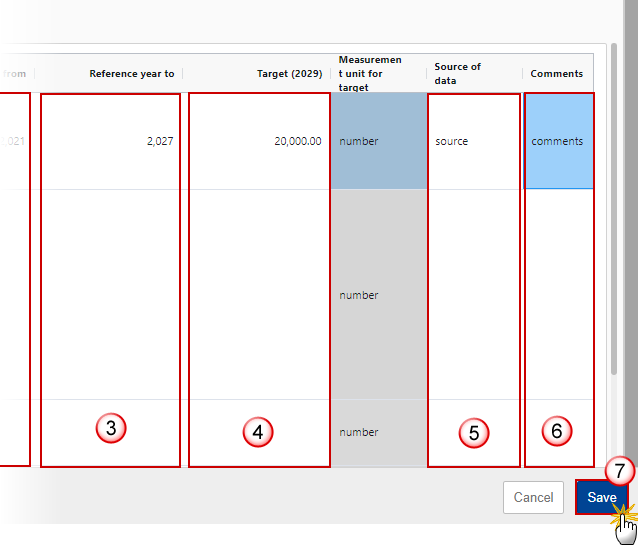The width and height of the screenshot is (638, 549).
Task: Sort by the 'Reference year to' column header
Action: [131, 74]
